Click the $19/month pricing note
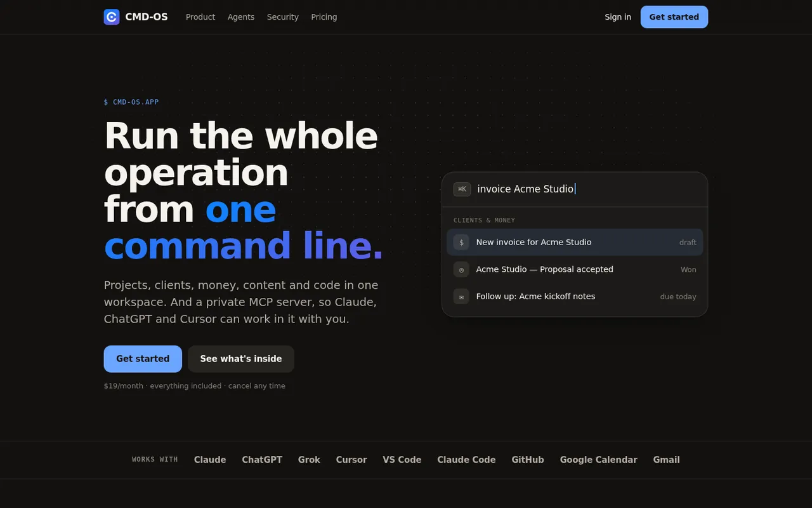Viewport: 812px width, 508px height. click(195, 386)
